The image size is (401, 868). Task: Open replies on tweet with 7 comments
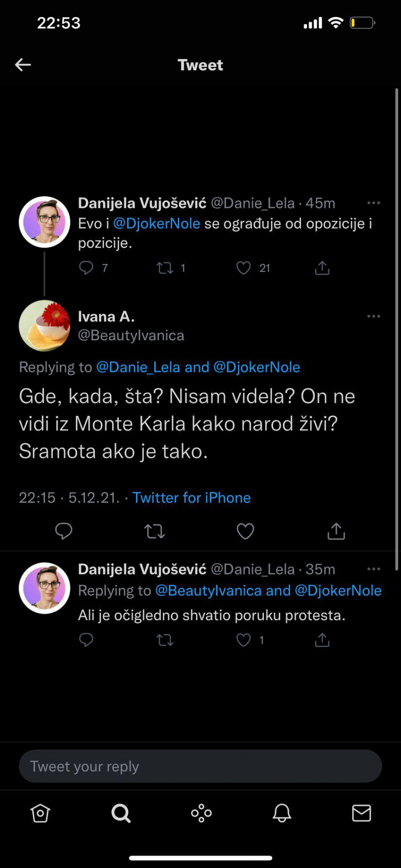click(x=86, y=268)
